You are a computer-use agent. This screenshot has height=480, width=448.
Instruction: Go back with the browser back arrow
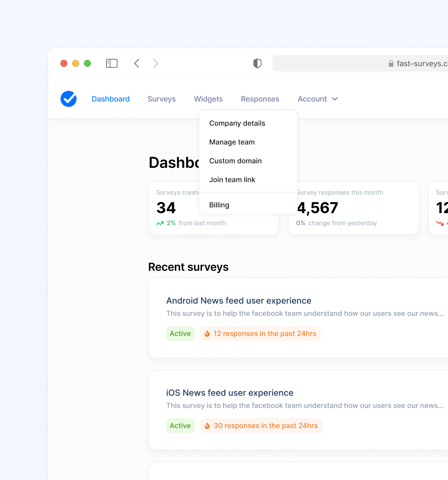tap(136, 63)
